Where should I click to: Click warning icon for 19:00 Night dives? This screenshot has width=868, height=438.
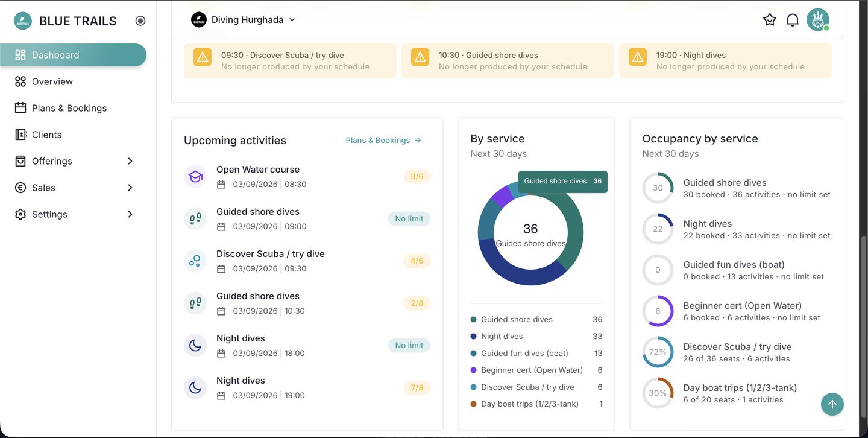pos(638,57)
